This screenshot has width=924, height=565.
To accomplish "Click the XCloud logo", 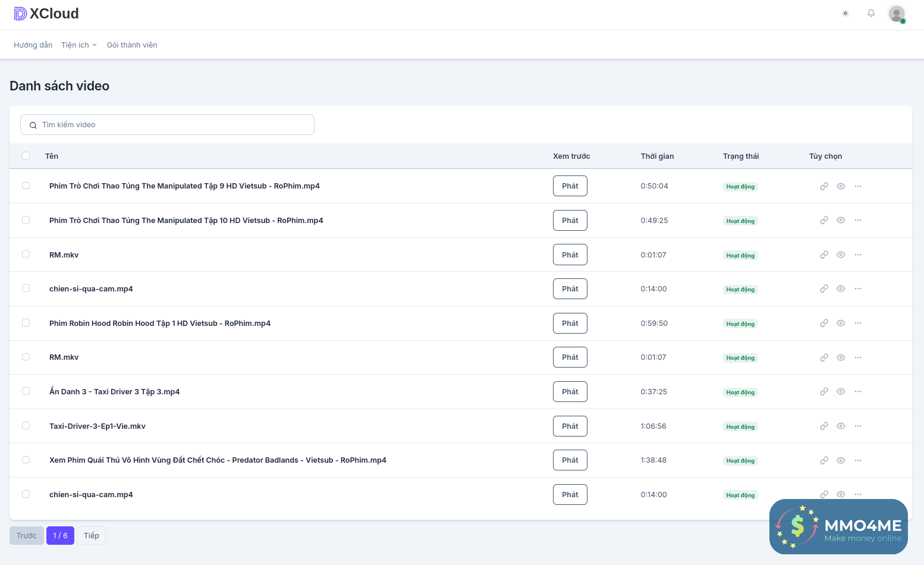I will [46, 14].
